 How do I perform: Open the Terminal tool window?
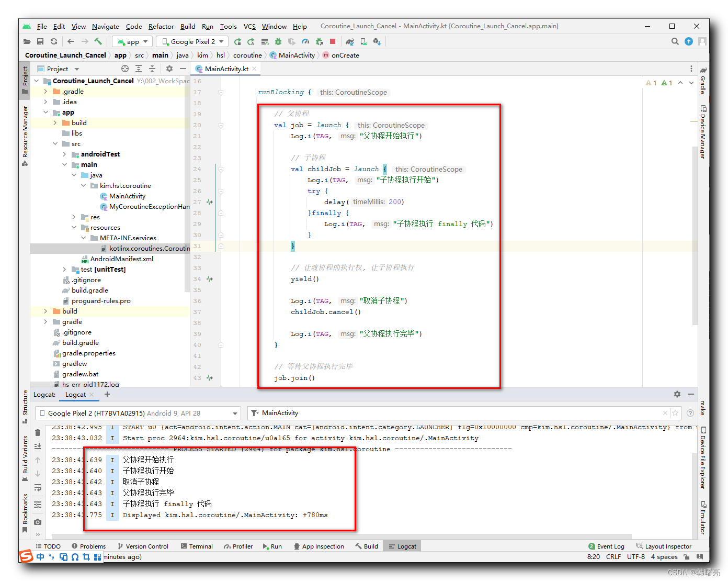pyautogui.click(x=197, y=546)
